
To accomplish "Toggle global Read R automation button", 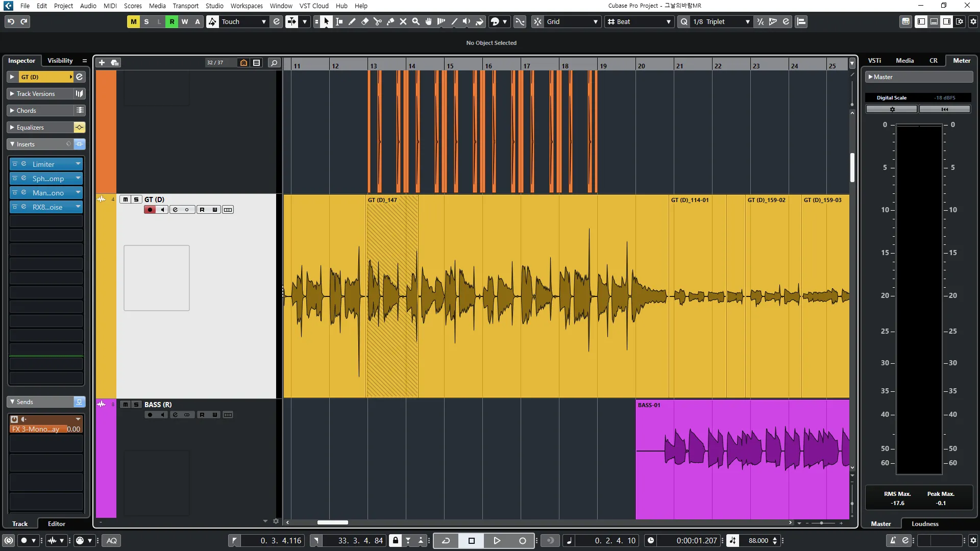I will point(172,21).
